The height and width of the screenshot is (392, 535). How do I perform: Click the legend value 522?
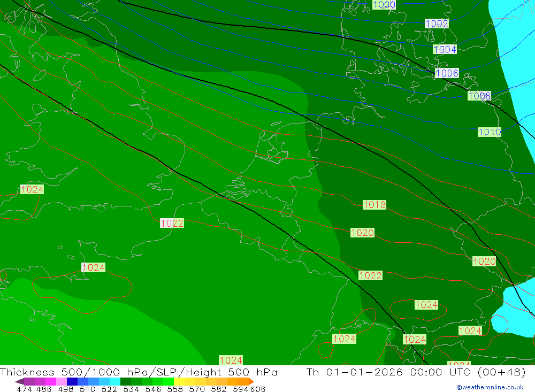110,389
